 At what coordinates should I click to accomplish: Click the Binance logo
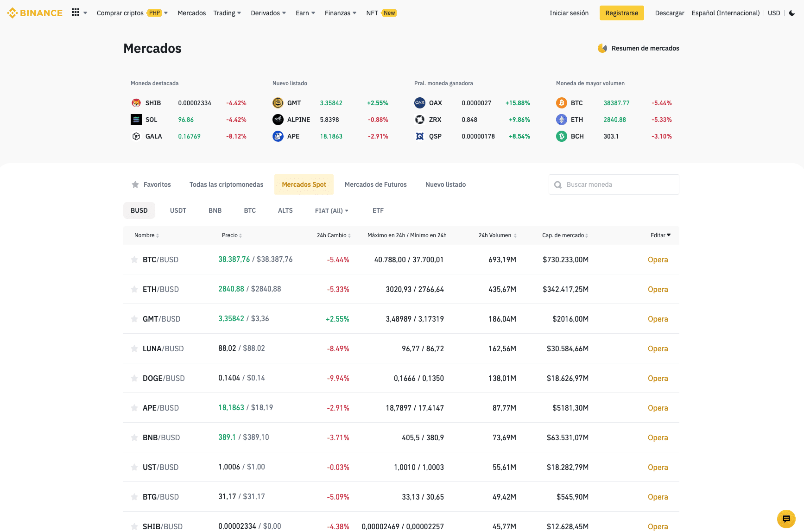(x=35, y=13)
